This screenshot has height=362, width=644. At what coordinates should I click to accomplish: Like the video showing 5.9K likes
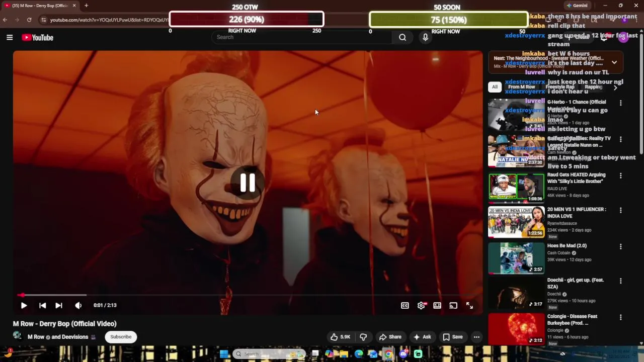pos(340,337)
